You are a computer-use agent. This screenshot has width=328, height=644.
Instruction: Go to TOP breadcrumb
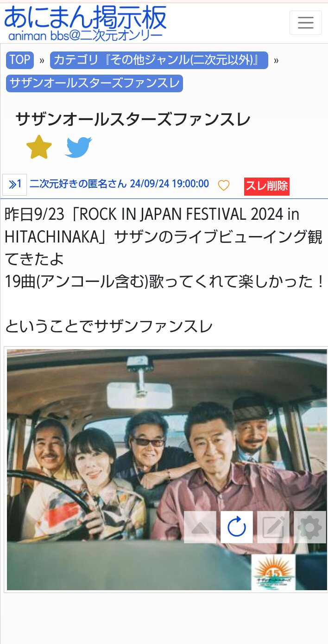20,60
